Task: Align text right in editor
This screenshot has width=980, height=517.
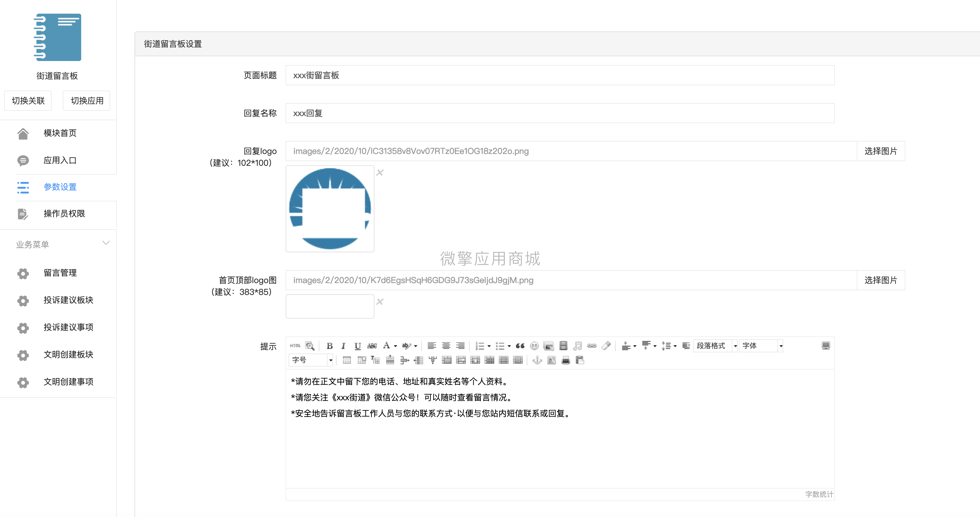Action: click(x=460, y=346)
